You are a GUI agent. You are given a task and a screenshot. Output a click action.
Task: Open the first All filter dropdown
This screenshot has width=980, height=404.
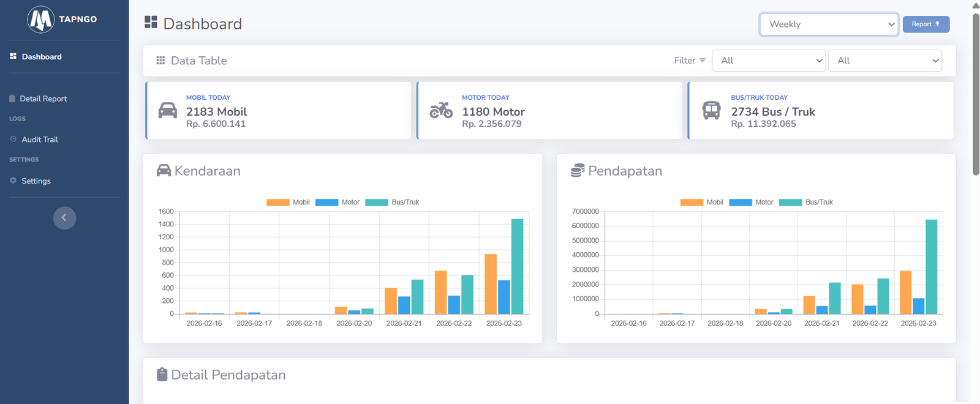click(x=769, y=61)
